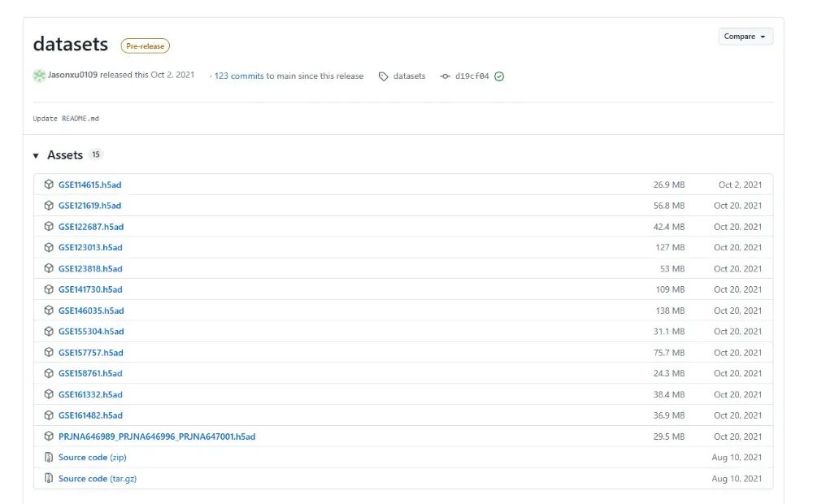Download GSE114615.h5ad
The width and height of the screenshot is (813, 504).
[x=89, y=185]
